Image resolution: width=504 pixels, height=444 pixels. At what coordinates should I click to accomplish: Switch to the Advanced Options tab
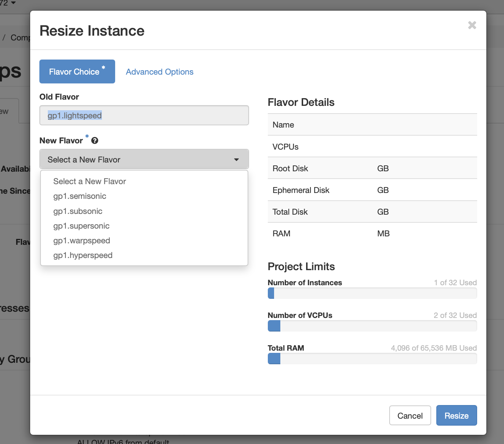click(159, 72)
